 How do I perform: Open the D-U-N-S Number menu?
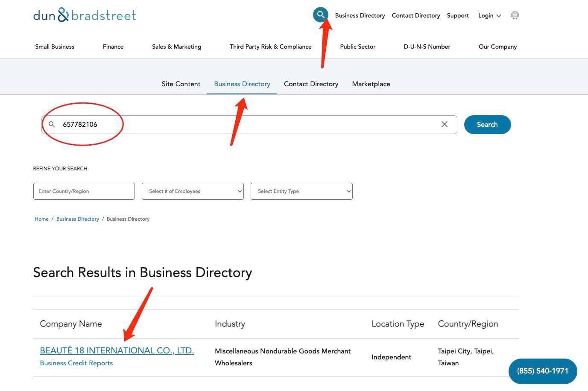(x=427, y=47)
